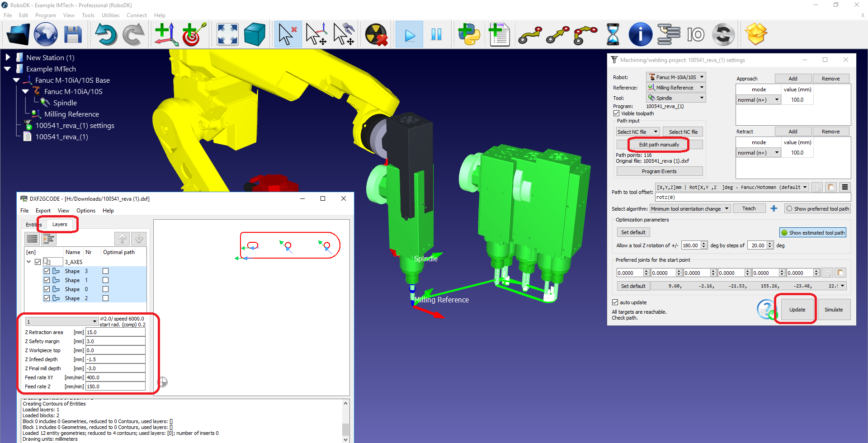The height and width of the screenshot is (443, 868).
Task: Click the Edit path manually button
Action: [x=659, y=145]
